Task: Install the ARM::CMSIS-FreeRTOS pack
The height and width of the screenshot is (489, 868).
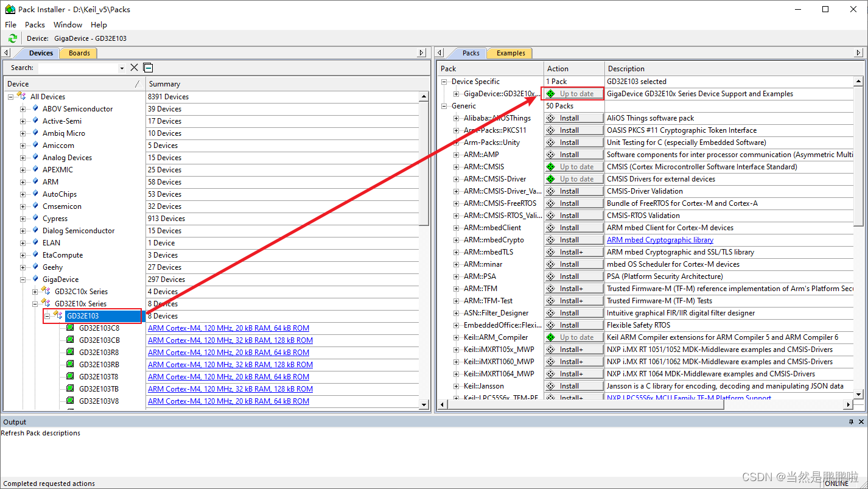Action: [x=573, y=203]
